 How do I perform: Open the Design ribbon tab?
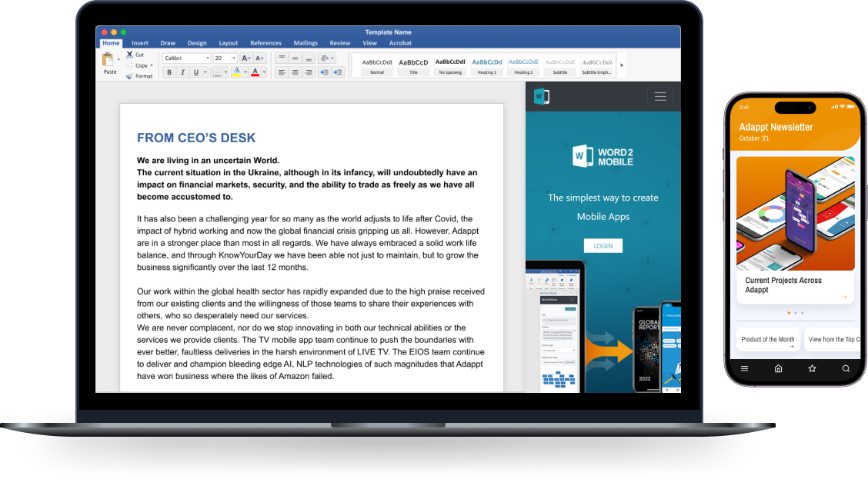(196, 43)
